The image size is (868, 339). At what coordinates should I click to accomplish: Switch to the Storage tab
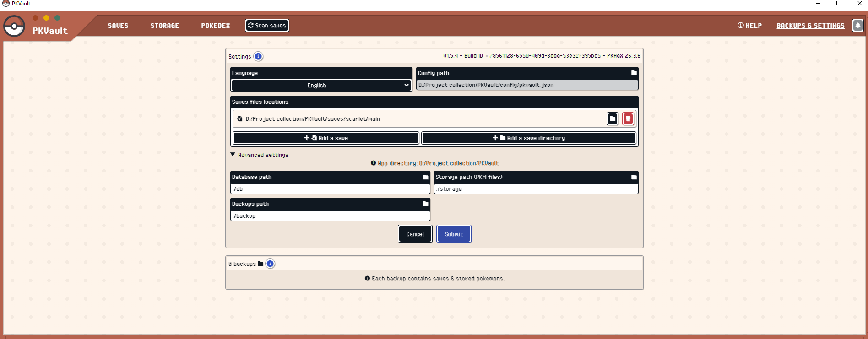click(x=164, y=26)
